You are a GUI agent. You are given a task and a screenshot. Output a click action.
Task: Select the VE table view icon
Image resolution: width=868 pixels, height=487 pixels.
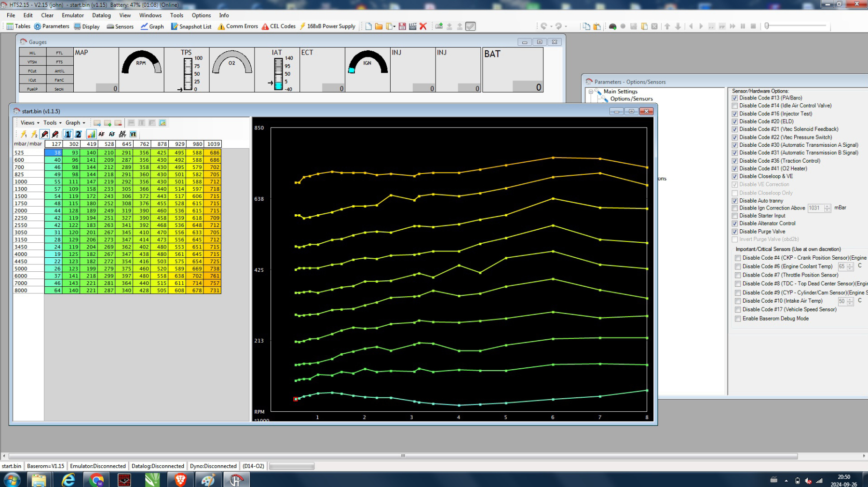click(x=133, y=134)
